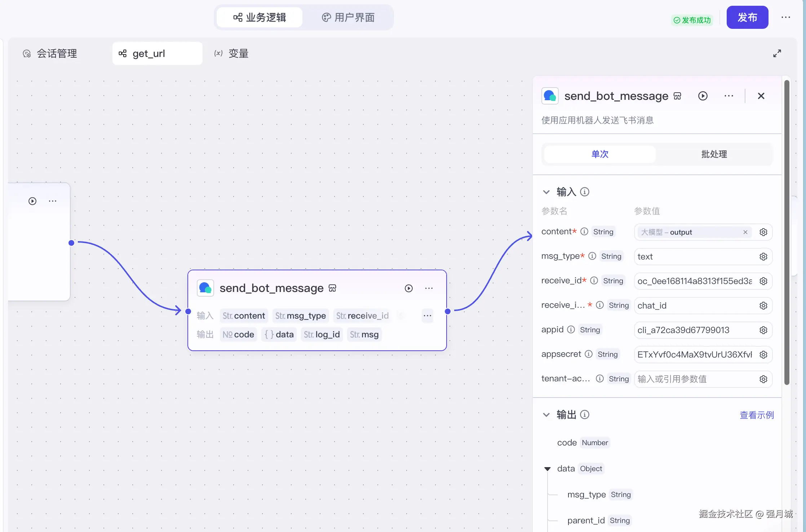Image resolution: width=806 pixels, height=532 pixels.
Task: Select the 单次 mode option
Action: coord(600,154)
